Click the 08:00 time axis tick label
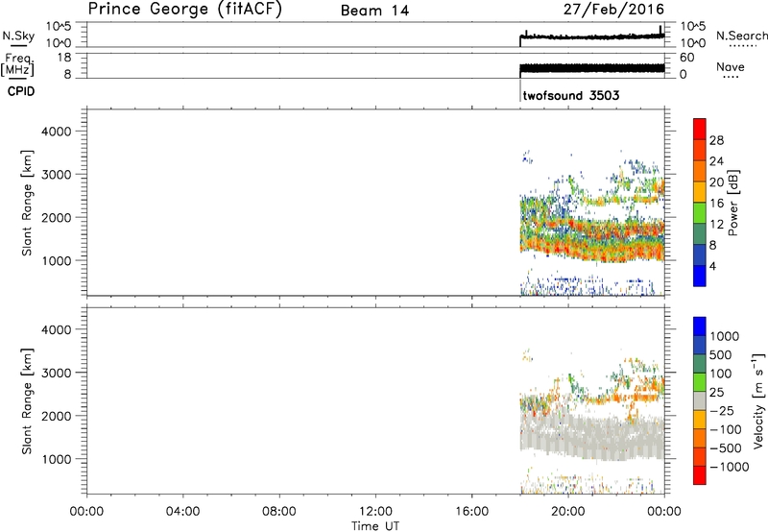Viewport: 768px width, 532px height. [279, 512]
